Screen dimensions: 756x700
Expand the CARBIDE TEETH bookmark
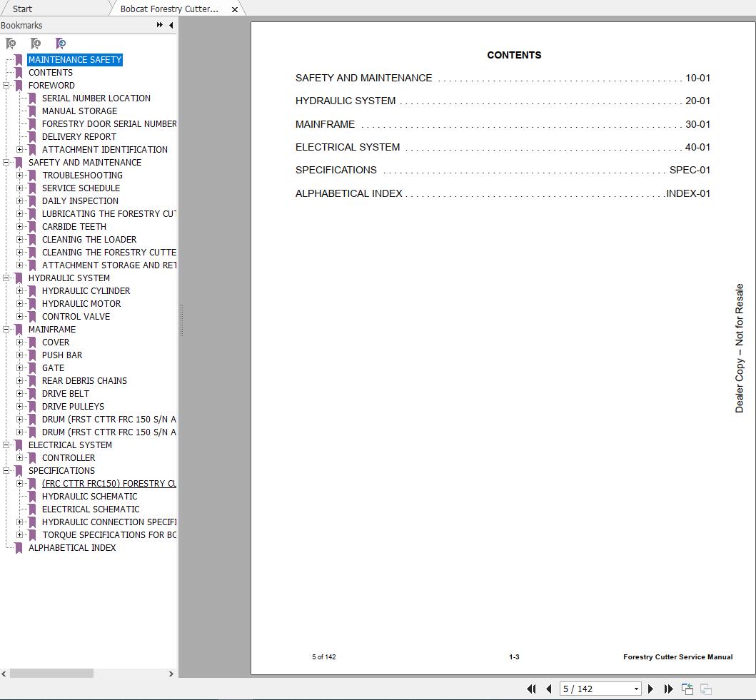[19, 227]
